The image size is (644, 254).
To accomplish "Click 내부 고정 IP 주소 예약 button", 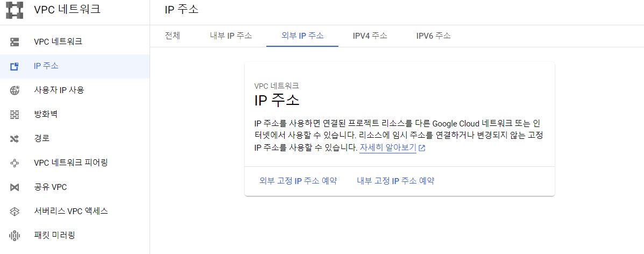I will click(396, 181).
